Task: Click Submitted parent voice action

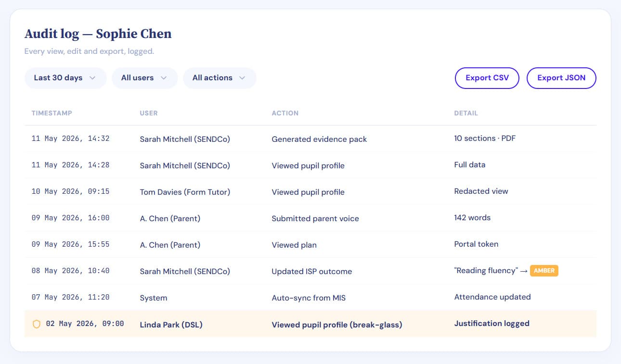Action: click(x=315, y=218)
